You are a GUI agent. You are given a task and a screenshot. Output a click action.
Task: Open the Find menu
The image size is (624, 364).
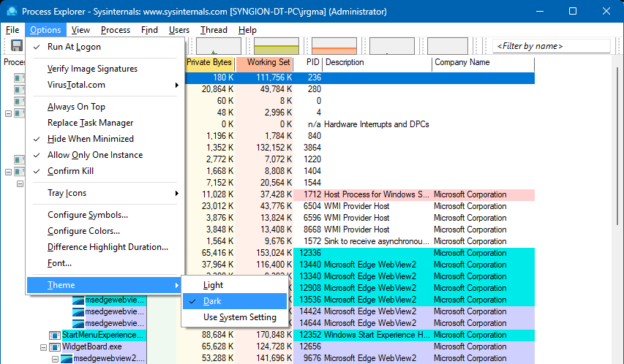[x=149, y=30]
